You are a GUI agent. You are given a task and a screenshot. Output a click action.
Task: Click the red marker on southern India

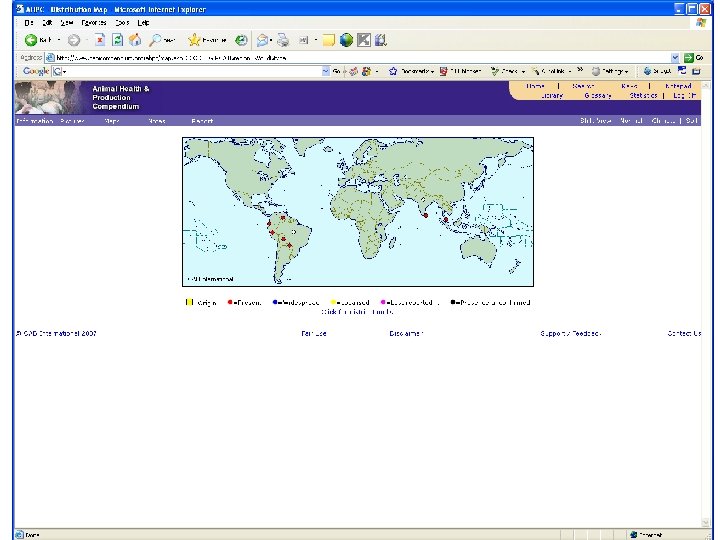tap(426, 215)
